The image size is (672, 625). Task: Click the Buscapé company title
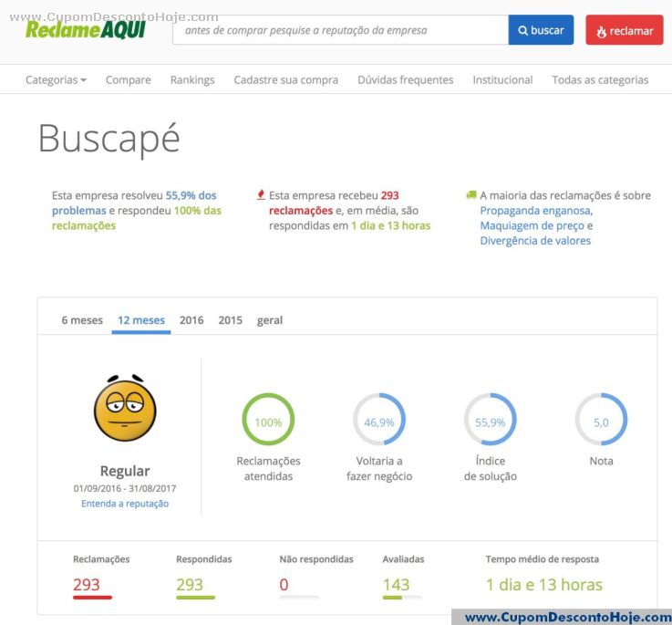point(109,140)
